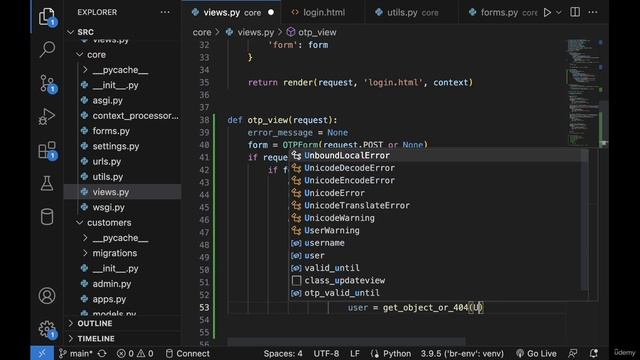The width and height of the screenshot is (640, 360).
Task: Click the code minimap
Action: click(x=583, y=93)
